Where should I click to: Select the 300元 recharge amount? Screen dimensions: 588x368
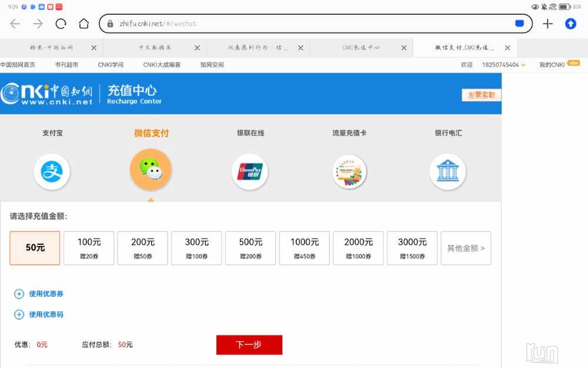click(x=196, y=248)
